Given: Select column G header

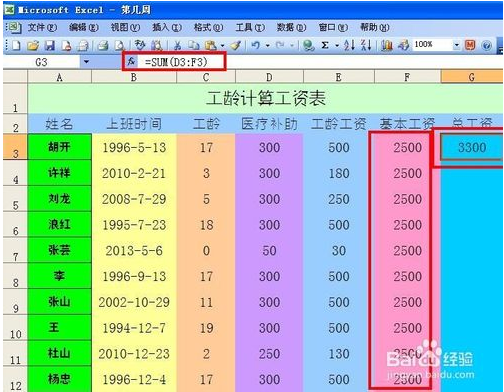Looking at the screenshot, I should pyautogui.click(x=472, y=77).
